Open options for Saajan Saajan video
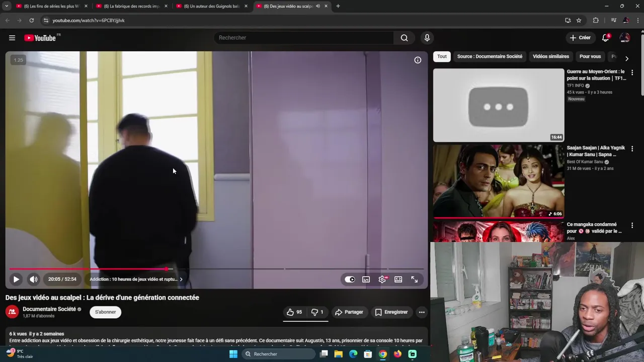Viewport: 644px width, 362px height. pyautogui.click(x=632, y=149)
